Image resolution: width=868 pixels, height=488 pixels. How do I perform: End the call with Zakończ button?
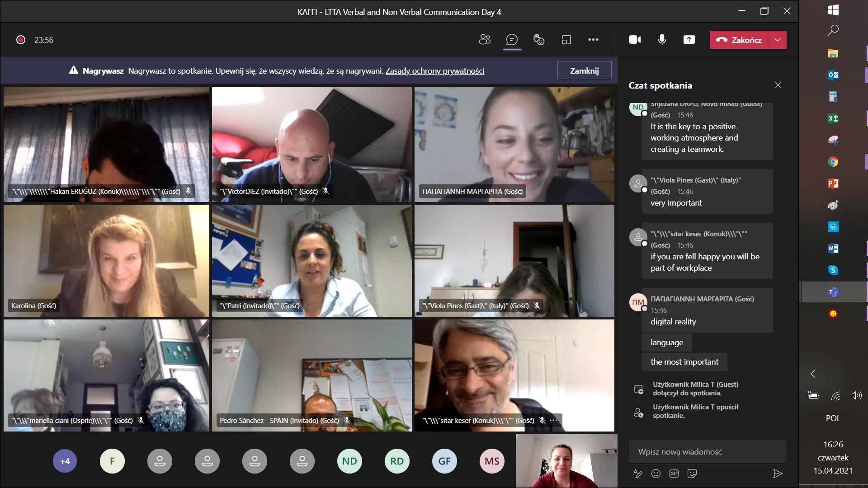739,40
